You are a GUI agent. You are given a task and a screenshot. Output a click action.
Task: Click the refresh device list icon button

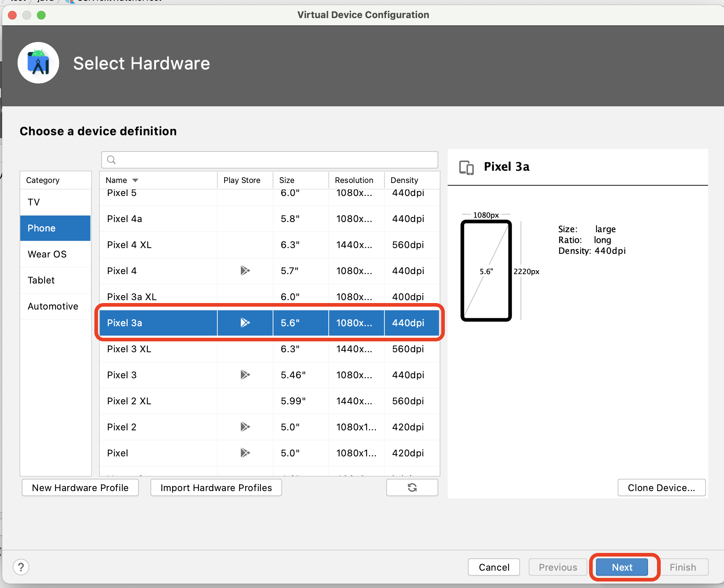[412, 487]
